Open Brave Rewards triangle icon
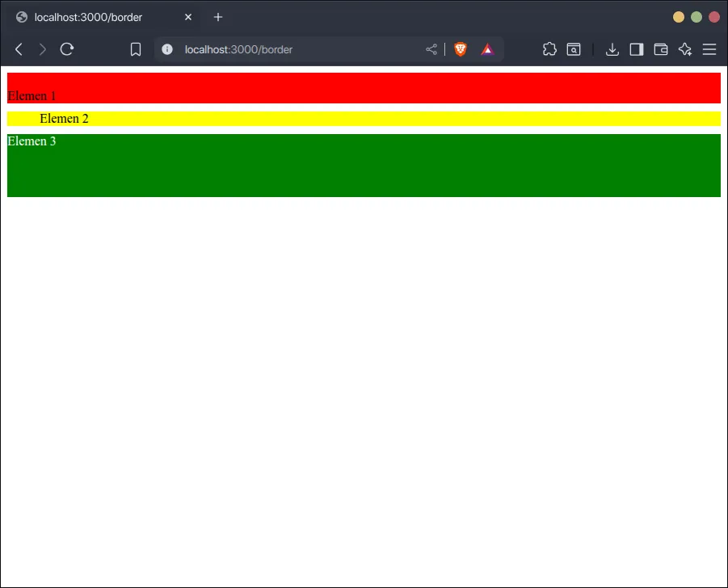This screenshot has width=728, height=588. pyautogui.click(x=487, y=49)
